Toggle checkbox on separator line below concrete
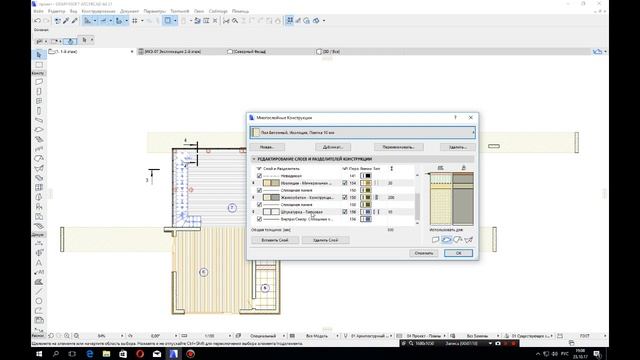640x360 pixels. (259, 204)
